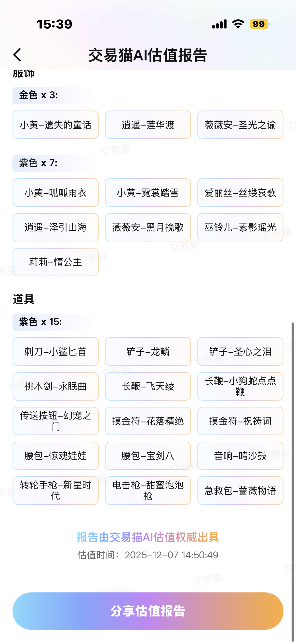Screen dimensions: 296x644
Task: Click the 分享估值报告 button
Action: pyautogui.click(x=148, y=611)
